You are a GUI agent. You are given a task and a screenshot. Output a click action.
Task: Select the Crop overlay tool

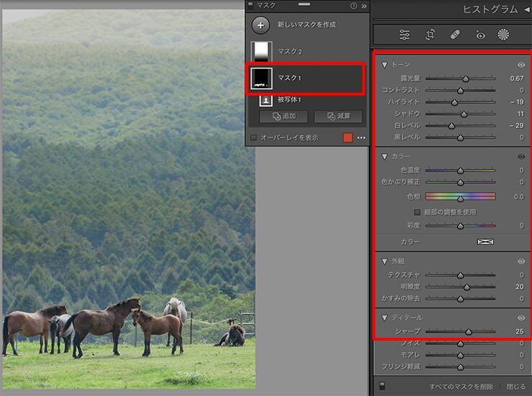point(430,34)
